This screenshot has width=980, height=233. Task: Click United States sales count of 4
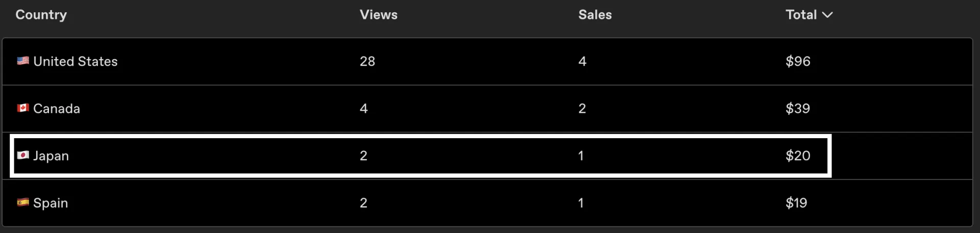tap(582, 61)
